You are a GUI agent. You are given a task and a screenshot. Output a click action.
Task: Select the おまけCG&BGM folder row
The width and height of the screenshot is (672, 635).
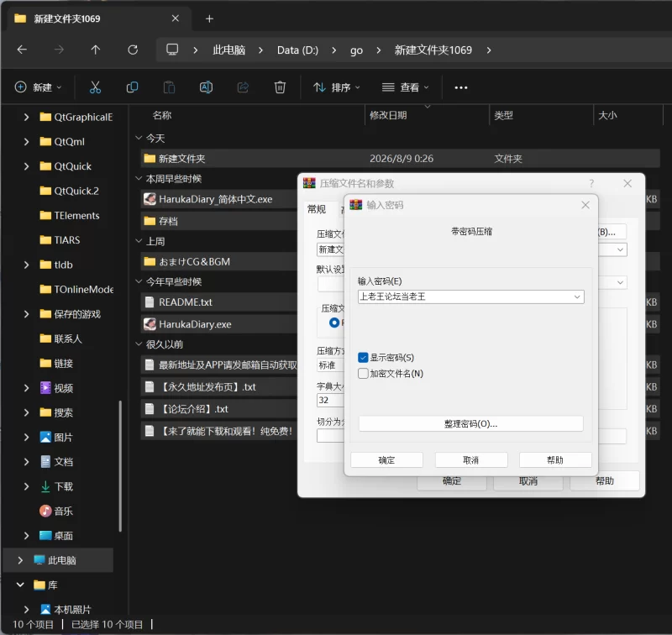point(218,261)
